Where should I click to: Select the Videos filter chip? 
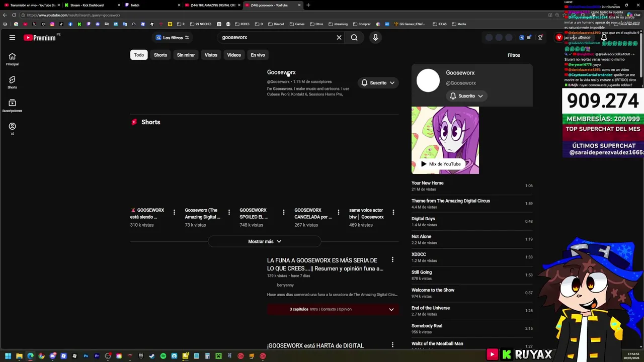pyautogui.click(x=234, y=55)
